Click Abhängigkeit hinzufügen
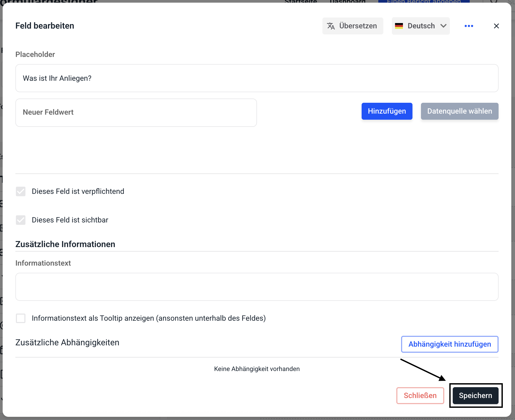Screen dimensions: 515x420 (x=450, y=344)
